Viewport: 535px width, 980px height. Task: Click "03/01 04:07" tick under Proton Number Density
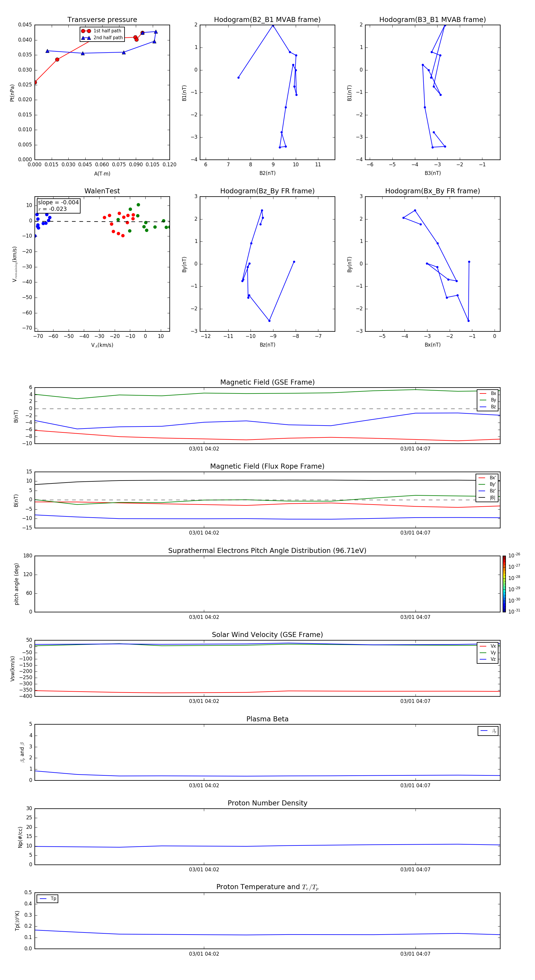tap(416, 869)
